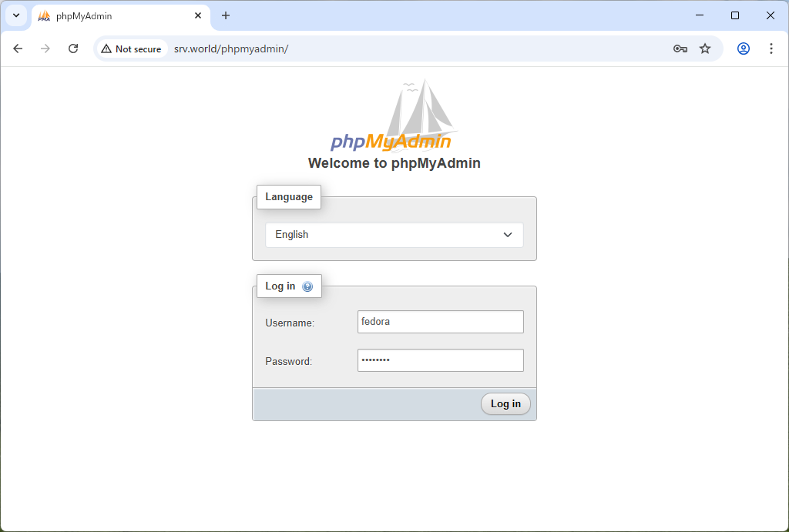Click inside the Password field

point(440,360)
